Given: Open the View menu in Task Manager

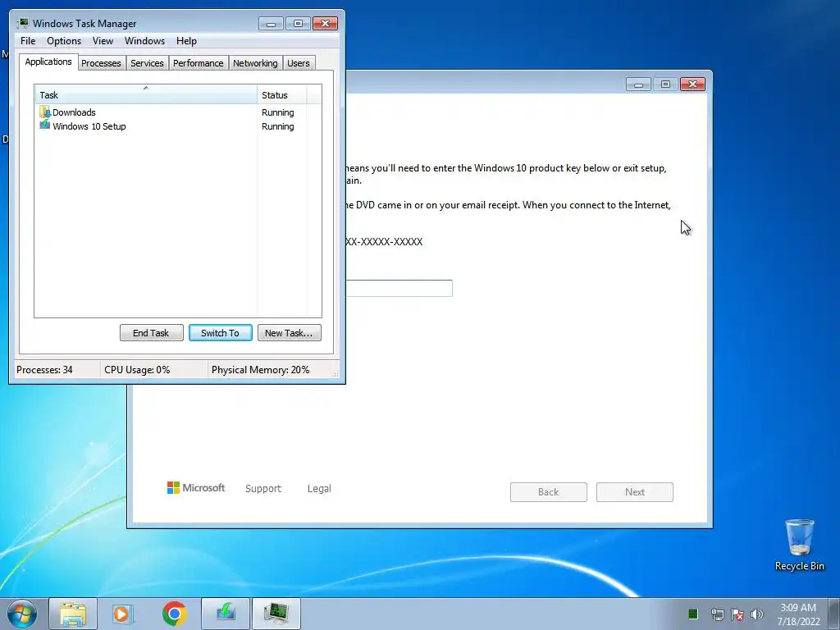Looking at the screenshot, I should point(103,41).
